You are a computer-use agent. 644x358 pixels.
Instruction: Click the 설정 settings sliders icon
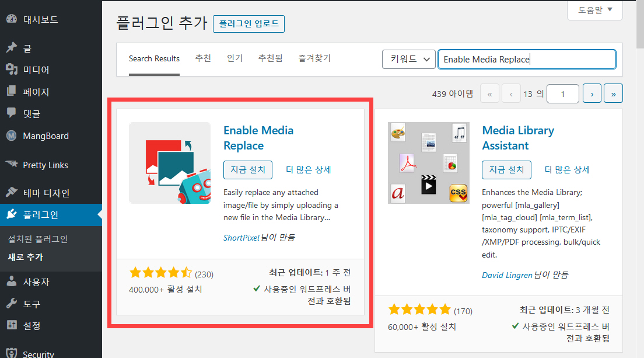(x=12, y=325)
